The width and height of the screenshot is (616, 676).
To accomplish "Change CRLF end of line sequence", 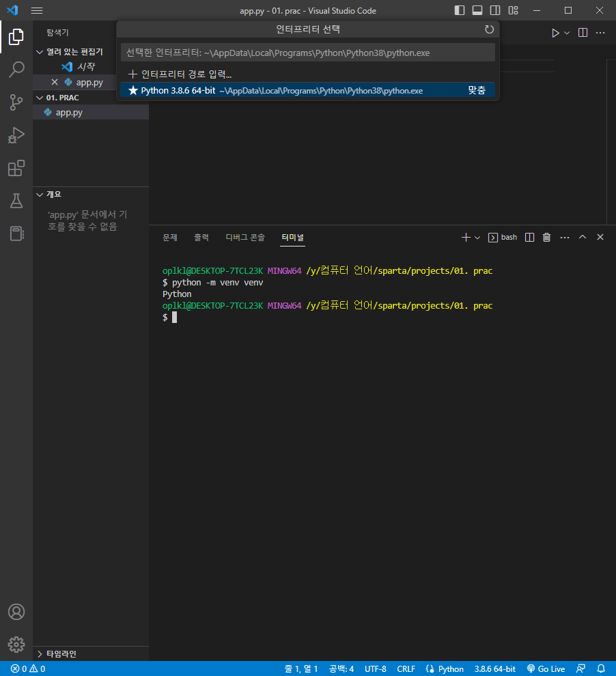I will (x=406, y=668).
